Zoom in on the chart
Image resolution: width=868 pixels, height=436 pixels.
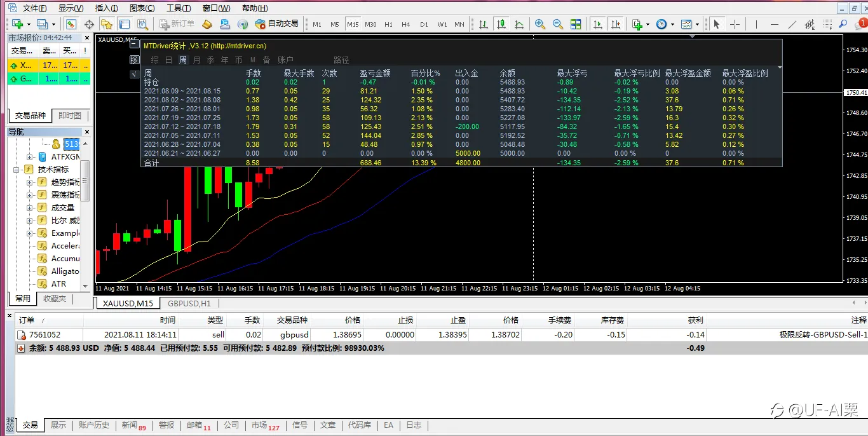click(540, 24)
